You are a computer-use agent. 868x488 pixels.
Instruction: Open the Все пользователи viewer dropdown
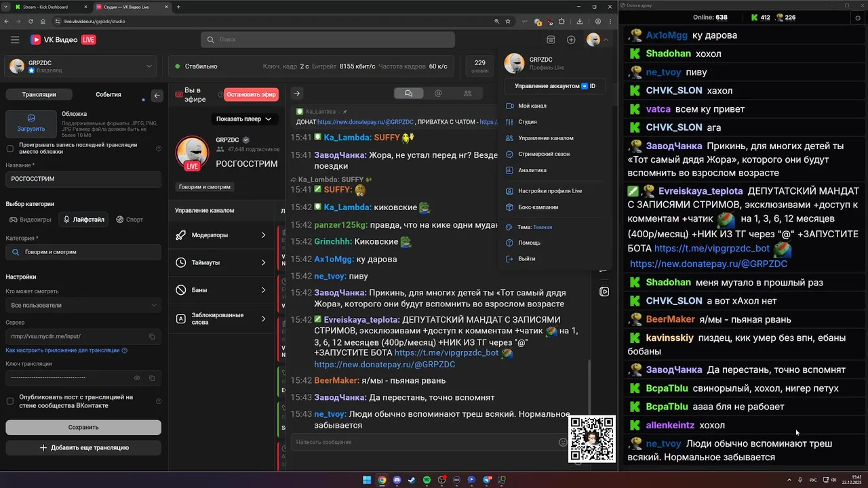pos(83,305)
